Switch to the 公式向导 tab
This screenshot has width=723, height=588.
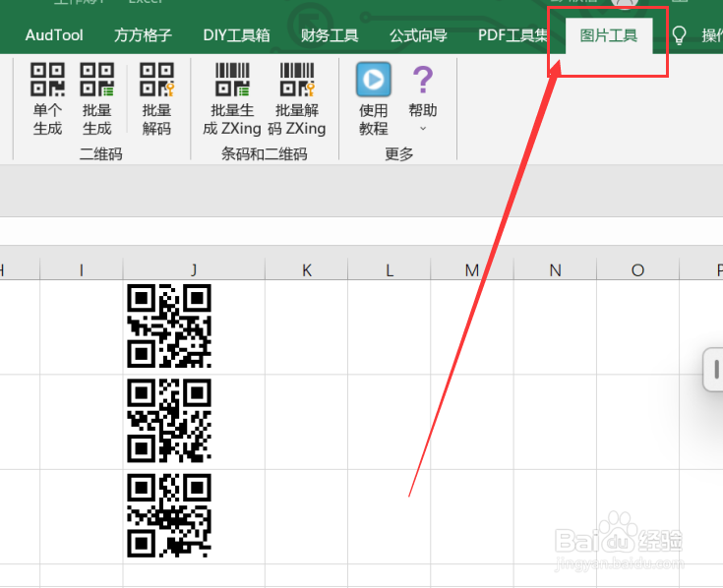[418, 35]
